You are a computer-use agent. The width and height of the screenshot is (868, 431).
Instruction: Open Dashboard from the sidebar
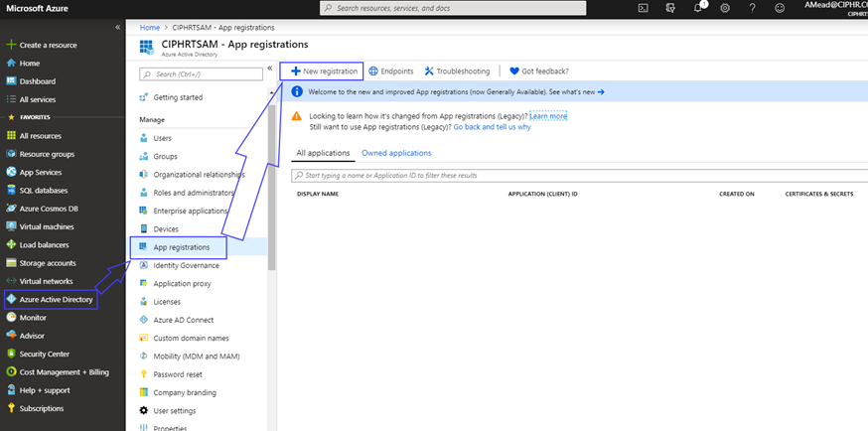click(31, 81)
